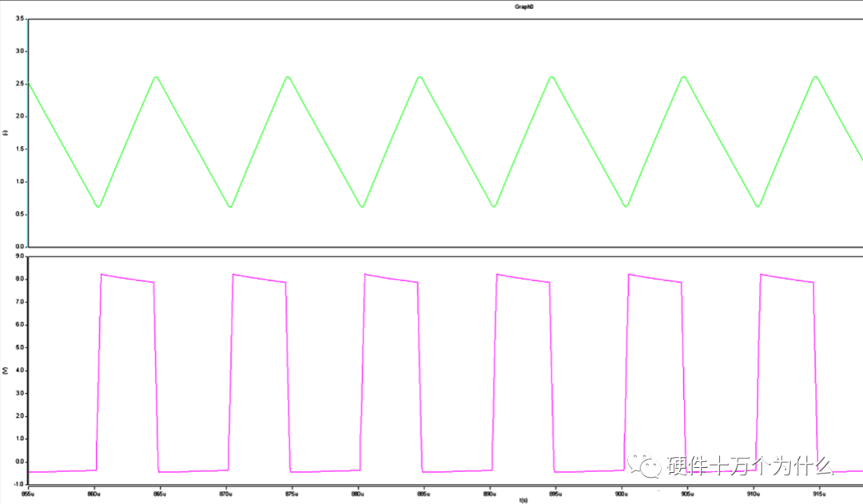The width and height of the screenshot is (863, 504).
Task: Click the 890u tick on time axis
Action: [490, 494]
